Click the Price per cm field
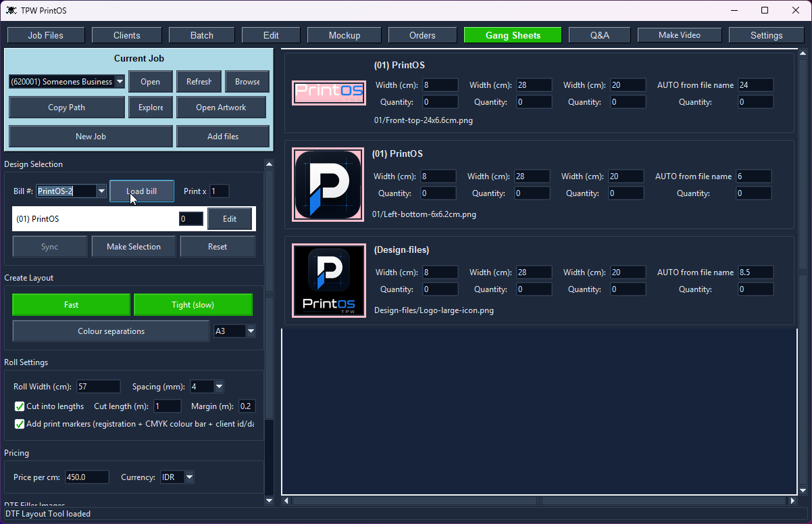The width and height of the screenshot is (812, 524). (87, 477)
